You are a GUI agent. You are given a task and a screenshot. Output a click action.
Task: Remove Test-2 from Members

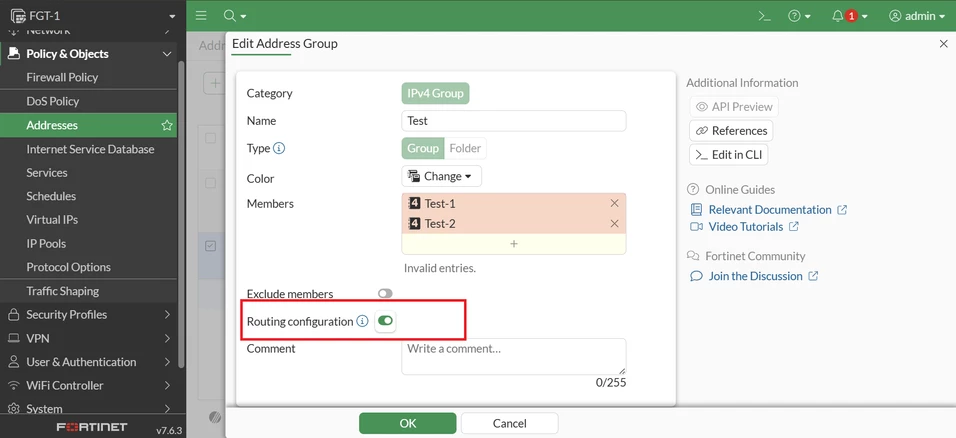coord(615,224)
